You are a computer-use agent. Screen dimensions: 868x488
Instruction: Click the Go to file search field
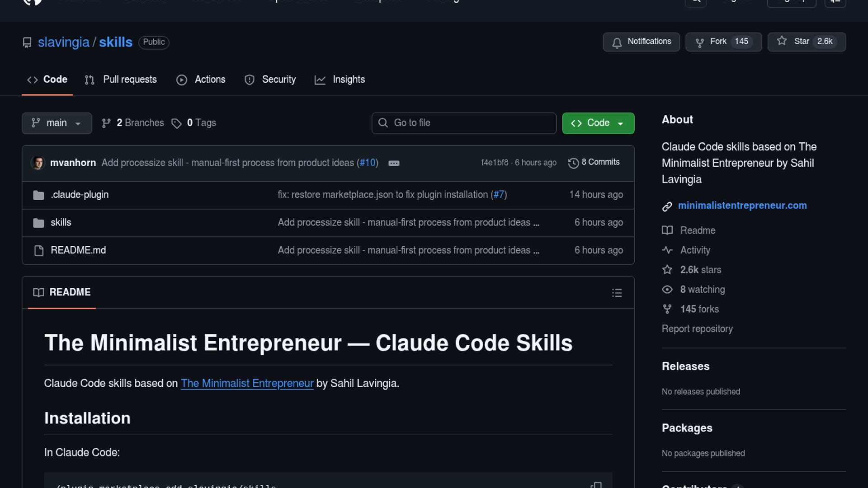click(464, 123)
